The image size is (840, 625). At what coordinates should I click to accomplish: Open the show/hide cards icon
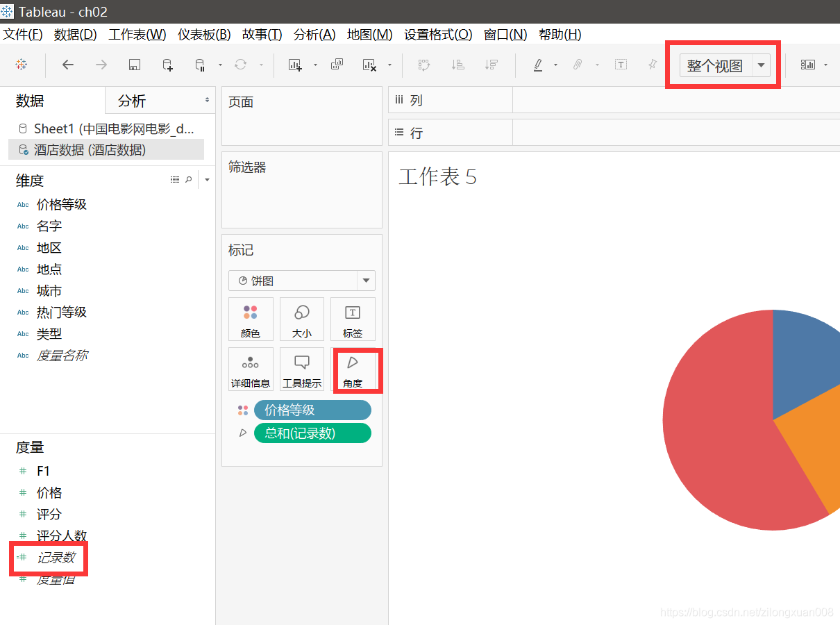click(808, 65)
